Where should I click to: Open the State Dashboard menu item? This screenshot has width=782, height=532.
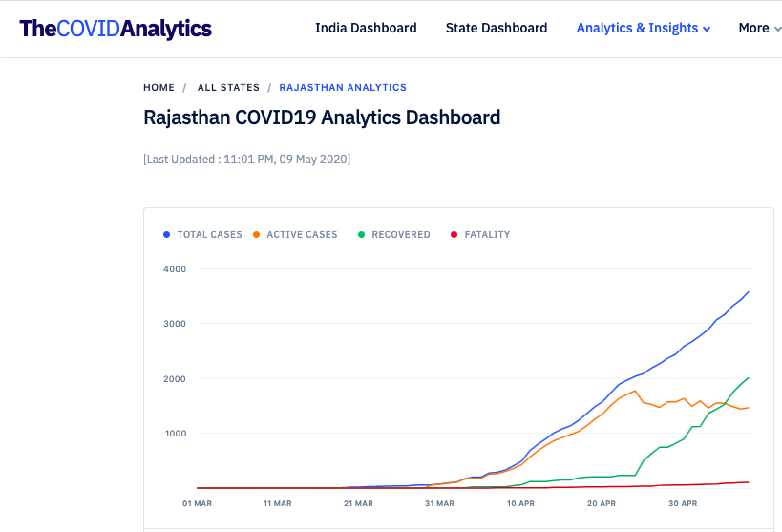click(x=497, y=28)
